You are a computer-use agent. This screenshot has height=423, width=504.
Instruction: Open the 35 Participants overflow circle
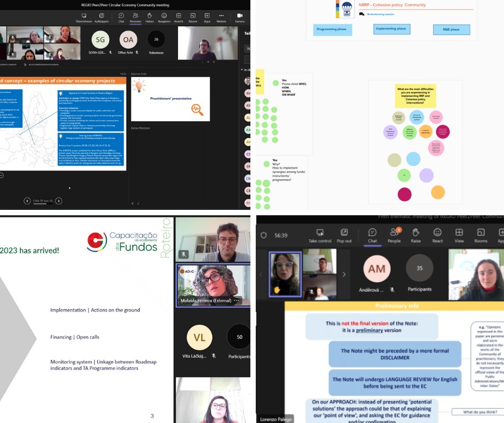coord(419,268)
